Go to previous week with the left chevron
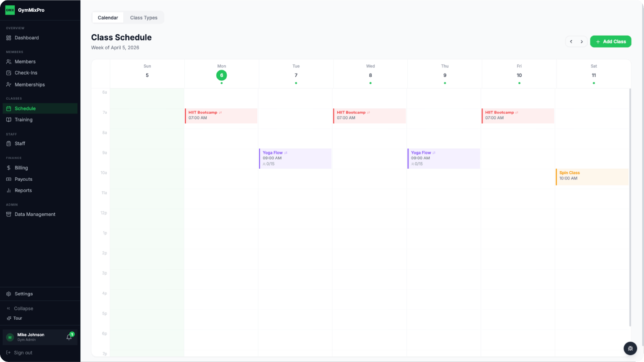 571,41
